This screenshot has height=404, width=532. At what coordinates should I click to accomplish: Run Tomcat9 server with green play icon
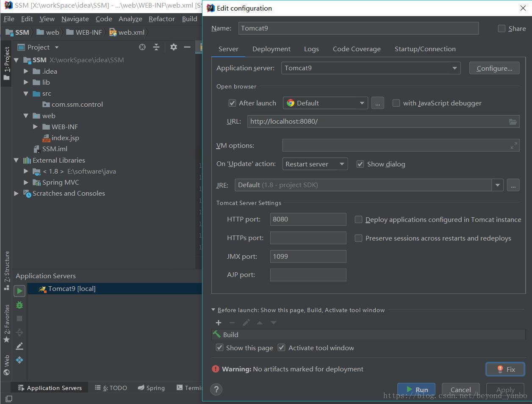point(19,291)
